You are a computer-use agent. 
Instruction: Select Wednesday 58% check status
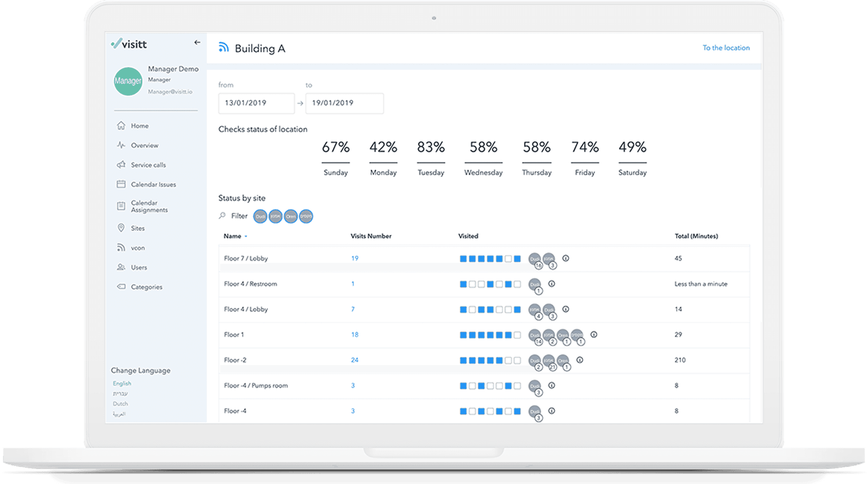point(483,158)
